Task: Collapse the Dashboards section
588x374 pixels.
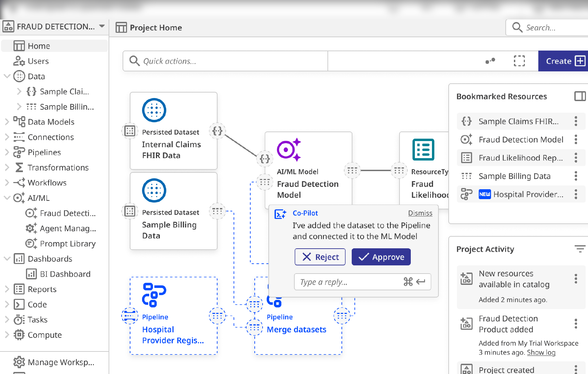Action: tap(7, 259)
